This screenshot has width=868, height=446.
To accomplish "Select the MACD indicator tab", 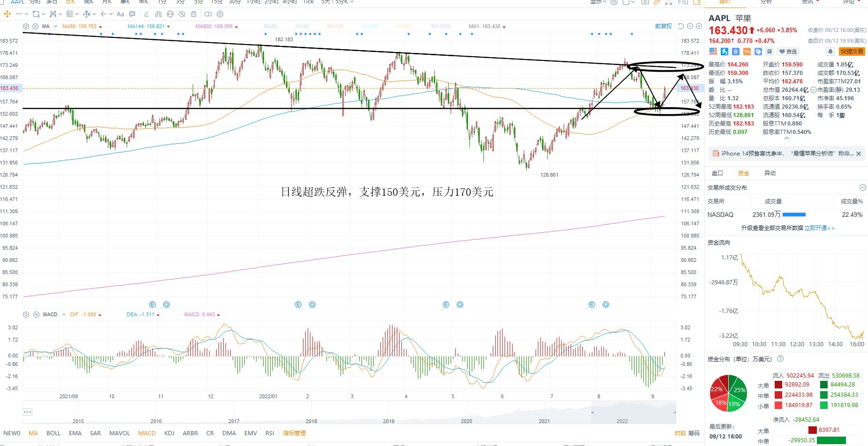I will [x=147, y=433].
